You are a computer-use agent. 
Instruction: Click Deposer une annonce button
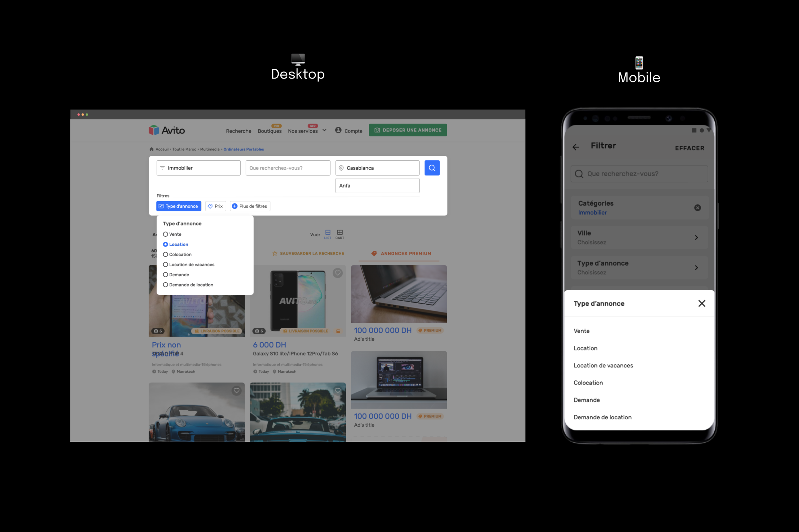(408, 130)
